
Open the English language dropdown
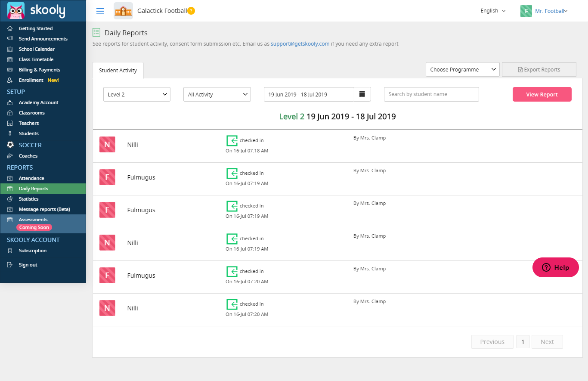tap(493, 11)
